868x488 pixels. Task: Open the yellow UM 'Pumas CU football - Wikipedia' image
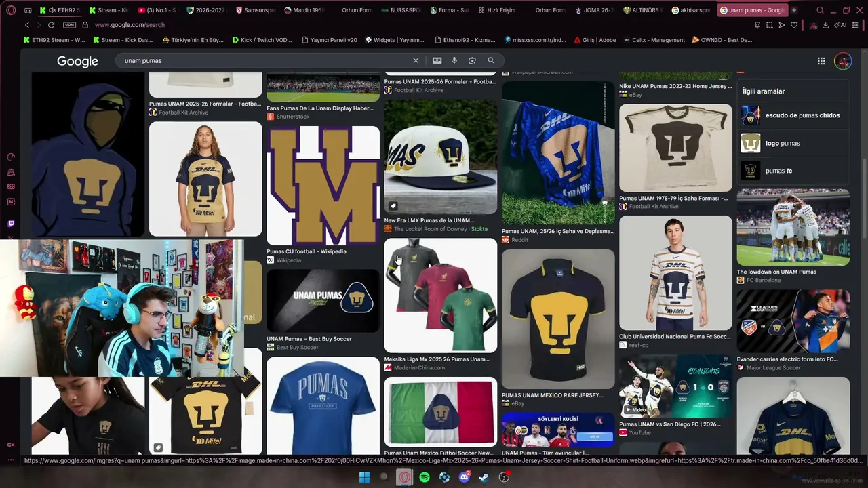point(323,185)
